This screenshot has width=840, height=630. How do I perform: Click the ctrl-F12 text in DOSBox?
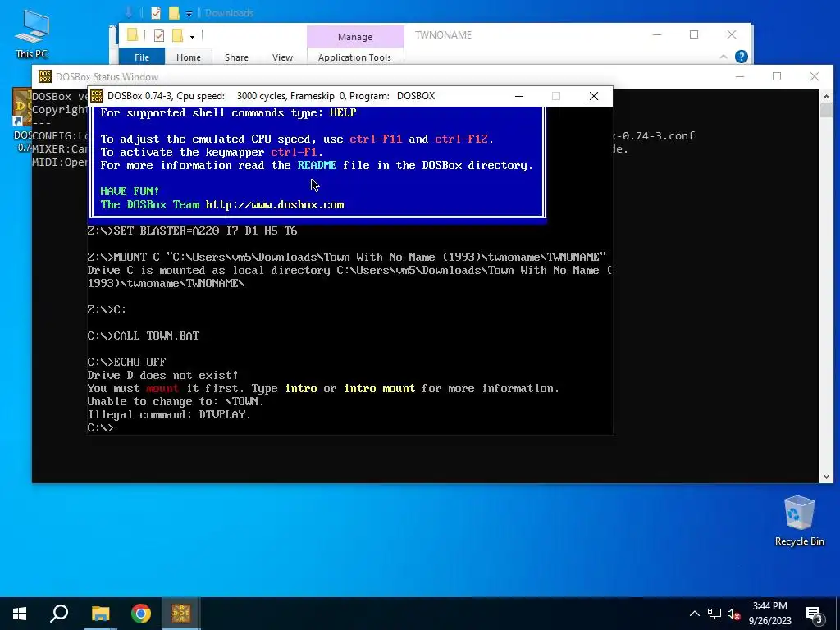coord(461,139)
